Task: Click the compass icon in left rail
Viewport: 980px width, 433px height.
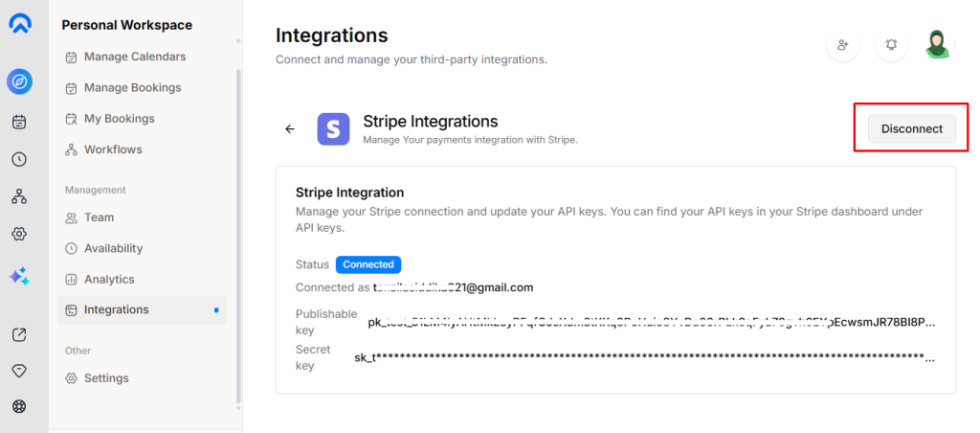Action: pos(19,82)
